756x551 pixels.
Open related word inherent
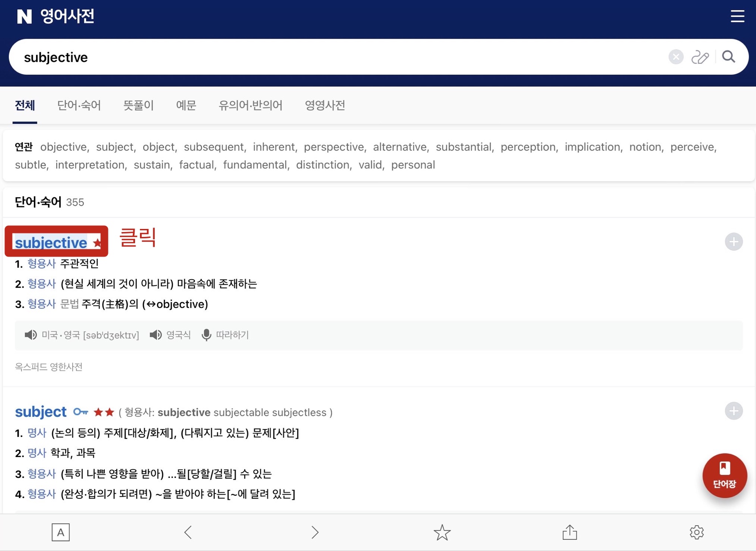pos(274,147)
